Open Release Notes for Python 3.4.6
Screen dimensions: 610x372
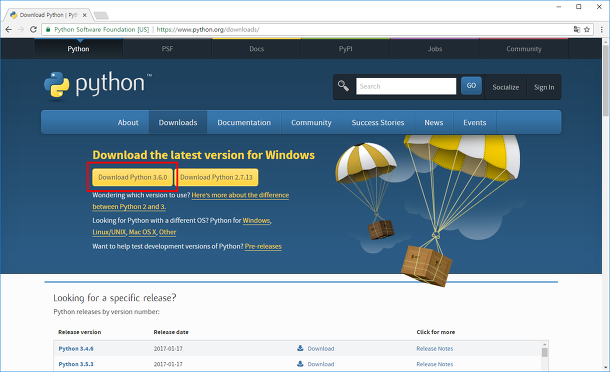coord(435,349)
